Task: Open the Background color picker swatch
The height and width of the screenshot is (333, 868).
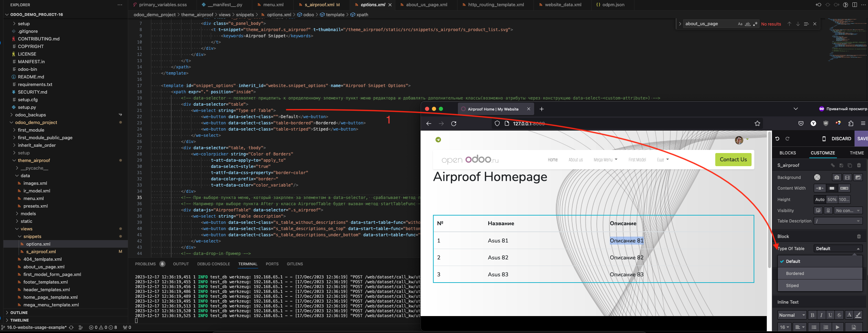Action: (x=817, y=177)
